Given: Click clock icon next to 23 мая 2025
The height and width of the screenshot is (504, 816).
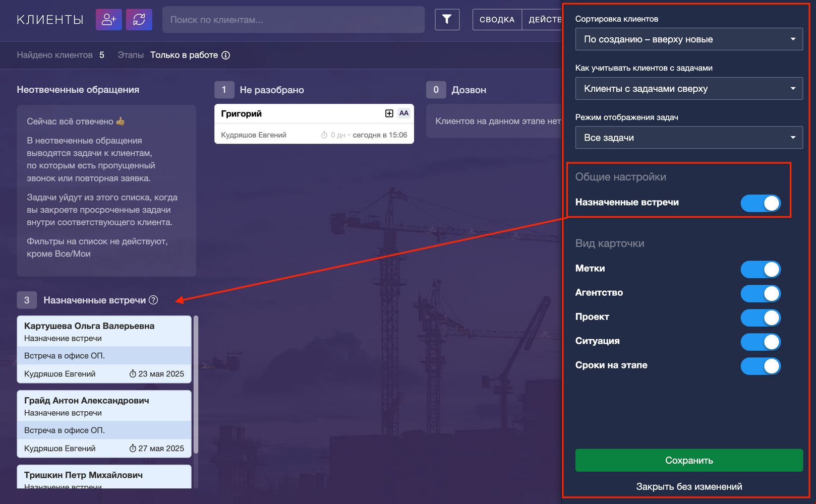Looking at the screenshot, I should click(133, 374).
